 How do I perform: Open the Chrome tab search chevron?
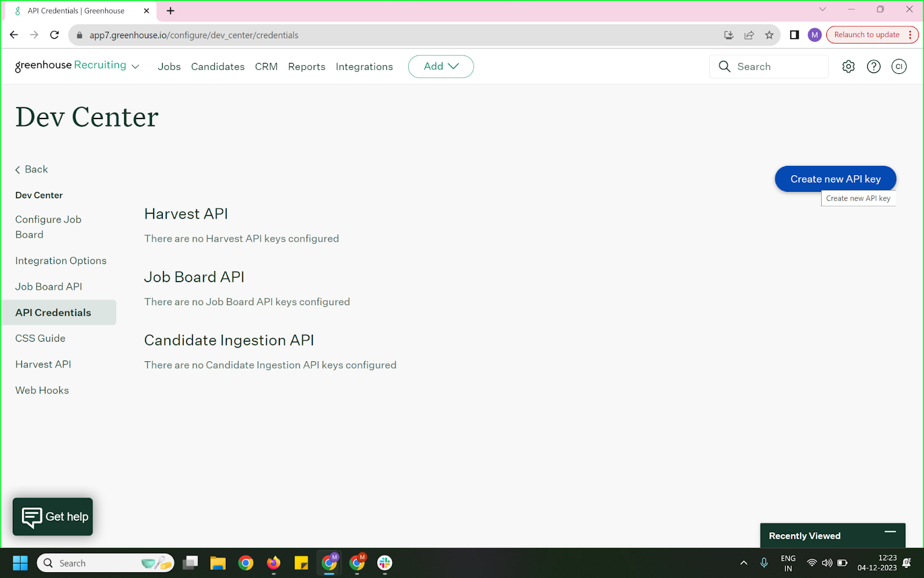(822, 9)
